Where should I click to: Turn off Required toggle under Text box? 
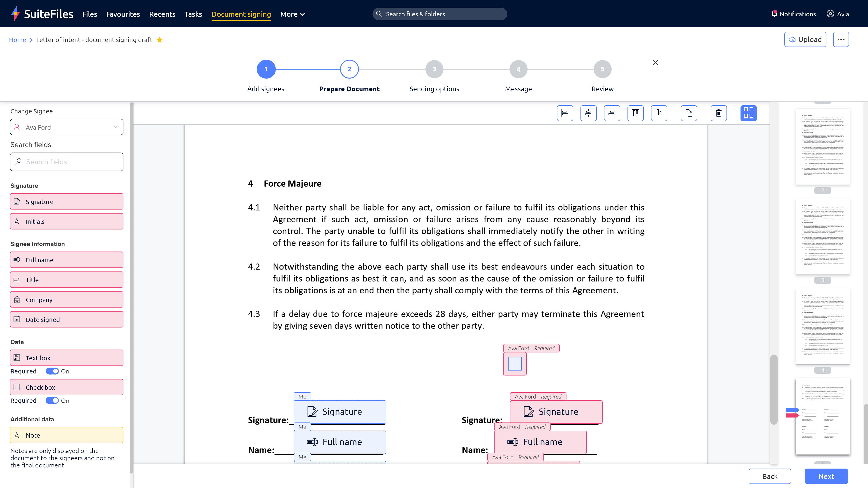tap(52, 371)
